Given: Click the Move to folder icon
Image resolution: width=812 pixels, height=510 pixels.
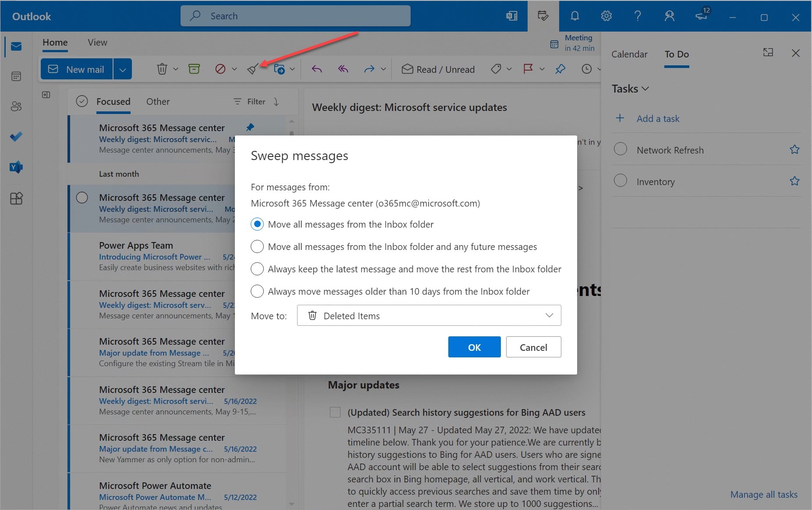Looking at the screenshot, I should coord(280,69).
